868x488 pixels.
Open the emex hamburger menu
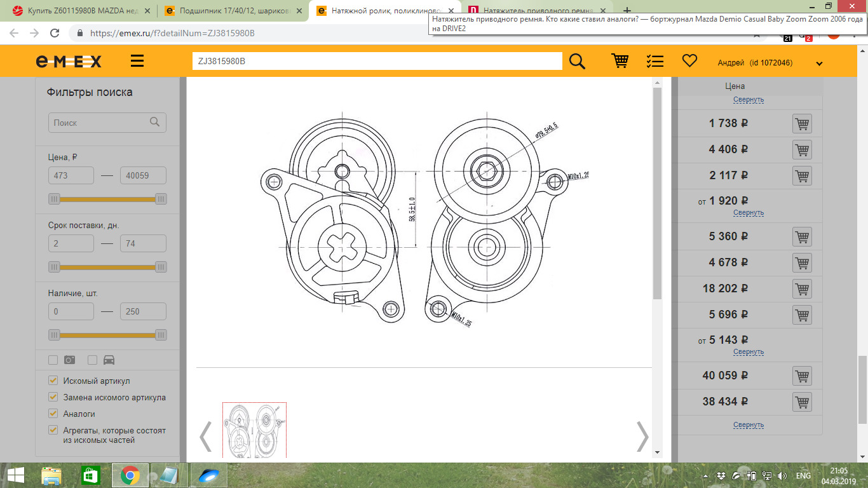(137, 61)
